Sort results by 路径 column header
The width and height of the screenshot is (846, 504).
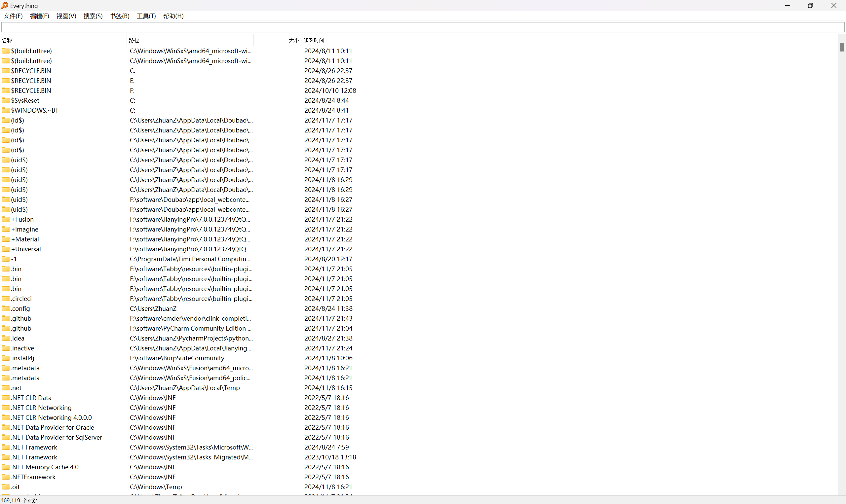click(x=134, y=40)
